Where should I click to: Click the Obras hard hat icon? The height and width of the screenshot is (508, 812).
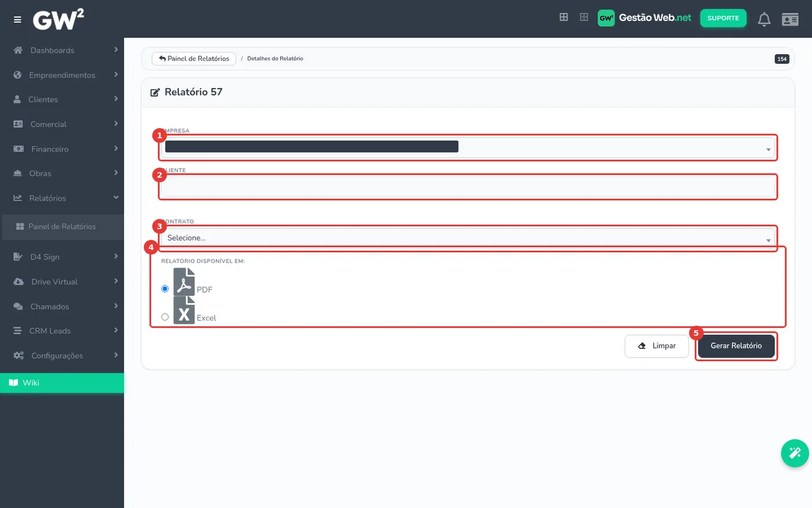coord(17,174)
